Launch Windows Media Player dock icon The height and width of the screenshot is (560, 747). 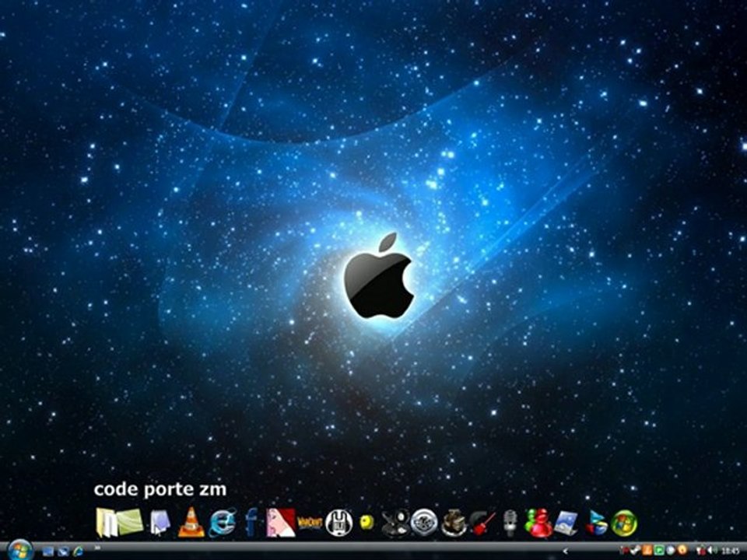click(597, 523)
